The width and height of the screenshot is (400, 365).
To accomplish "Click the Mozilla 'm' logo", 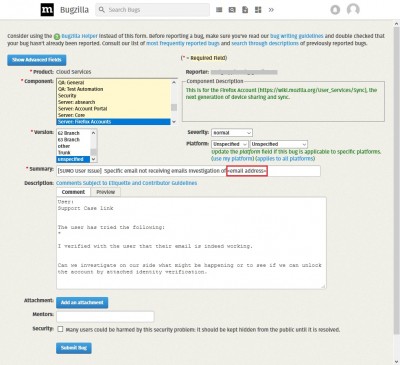I will [x=47, y=10].
